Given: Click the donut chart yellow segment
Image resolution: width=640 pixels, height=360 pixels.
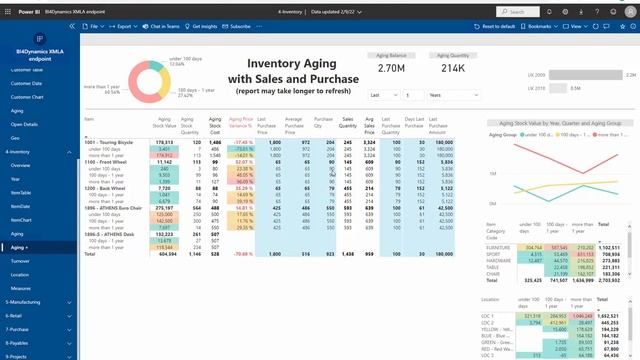Looking at the screenshot, I should tap(165, 83).
